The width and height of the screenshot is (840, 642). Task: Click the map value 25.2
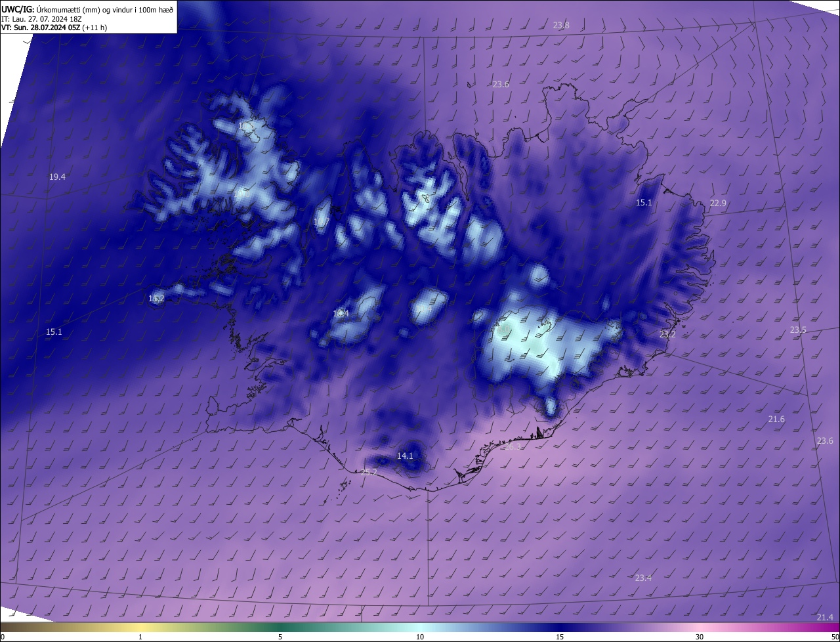[x=369, y=473]
